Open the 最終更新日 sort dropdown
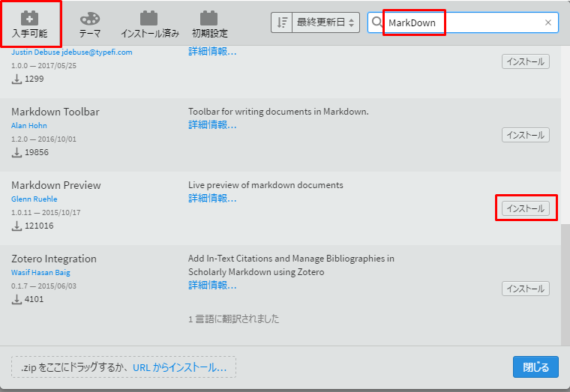570x392 pixels. (325, 22)
